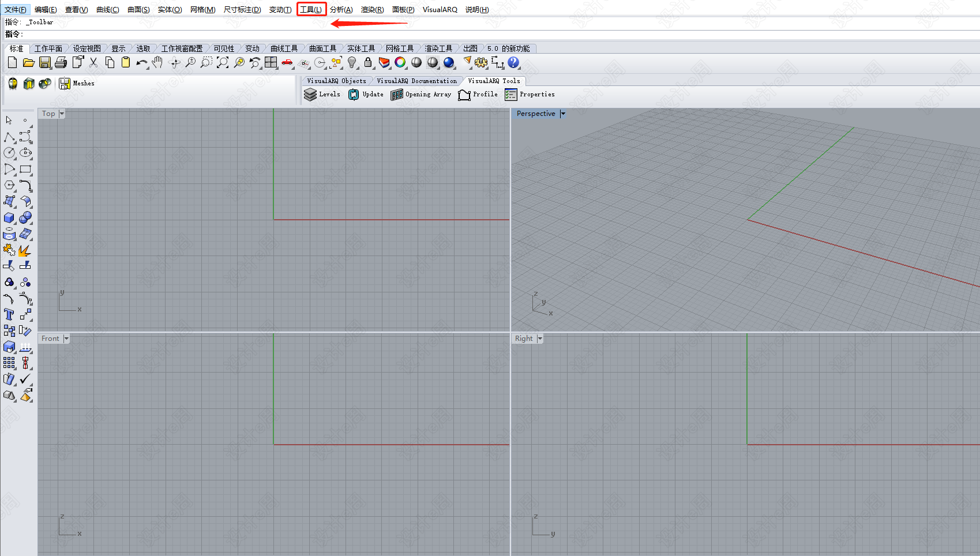
Task: Click the Zoom dynamic magnifier icon
Action: [190, 62]
